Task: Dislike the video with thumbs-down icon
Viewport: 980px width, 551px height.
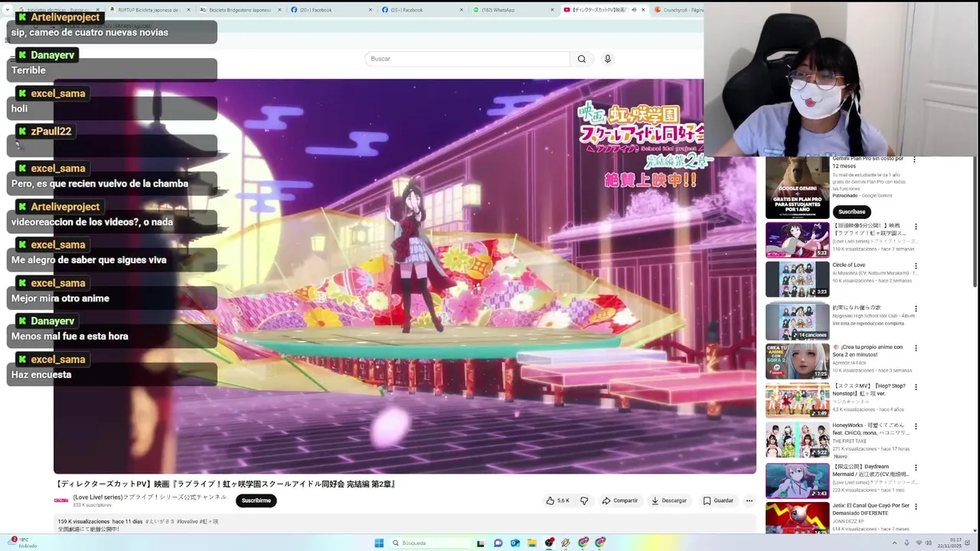Action: pyautogui.click(x=584, y=500)
